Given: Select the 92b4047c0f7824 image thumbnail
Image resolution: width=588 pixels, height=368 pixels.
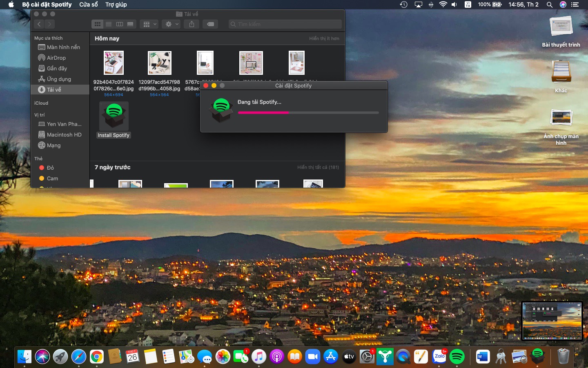Looking at the screenshot, I should (x=114, y=63).
